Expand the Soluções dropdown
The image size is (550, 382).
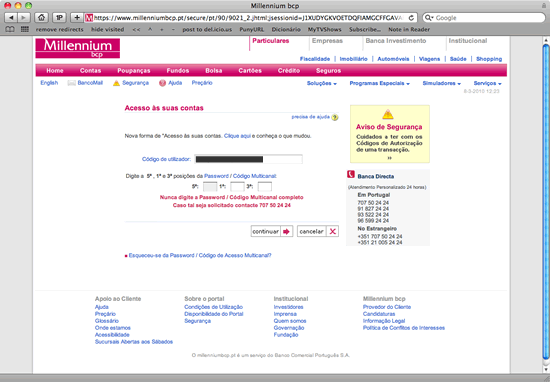[322, 83]
